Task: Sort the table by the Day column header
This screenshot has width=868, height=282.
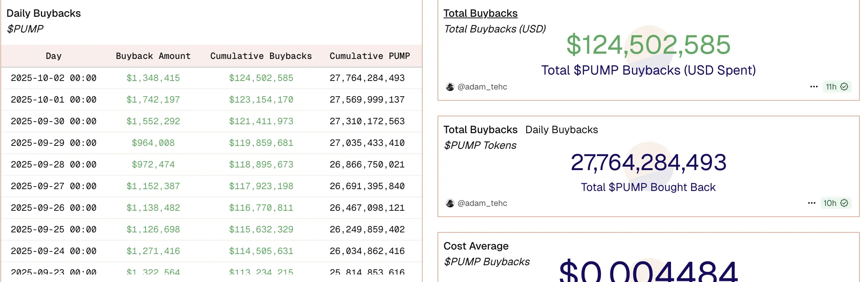Action: point(54,56)
